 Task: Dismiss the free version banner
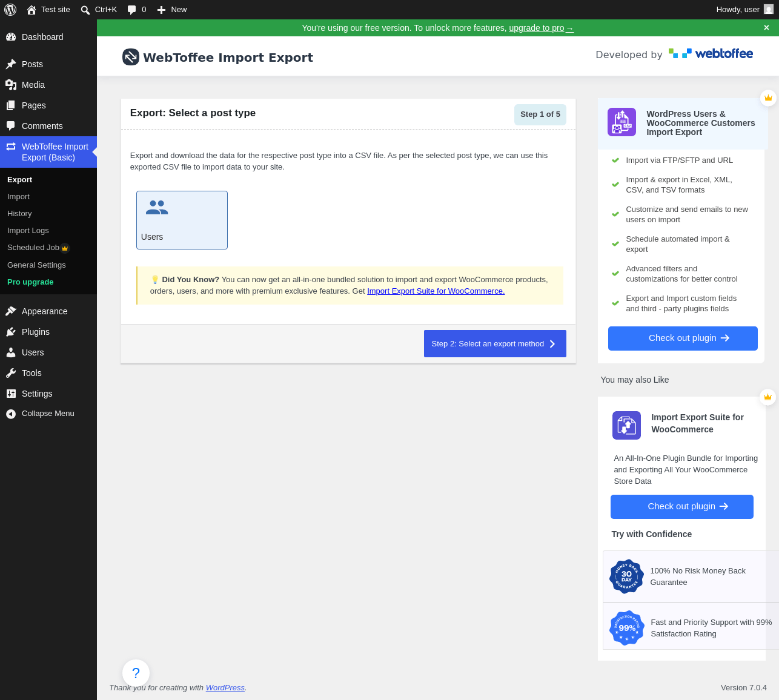pyautogui.click(x=766, y=28)
